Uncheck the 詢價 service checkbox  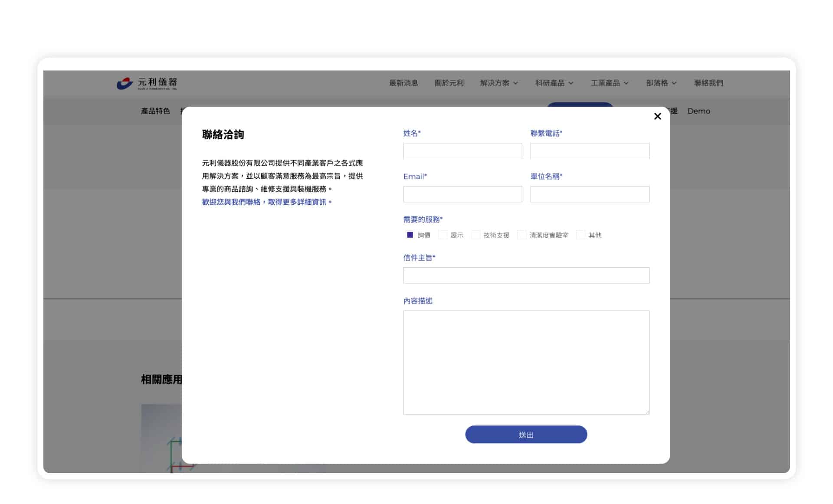pyautogui.click(x=410, y=235)
